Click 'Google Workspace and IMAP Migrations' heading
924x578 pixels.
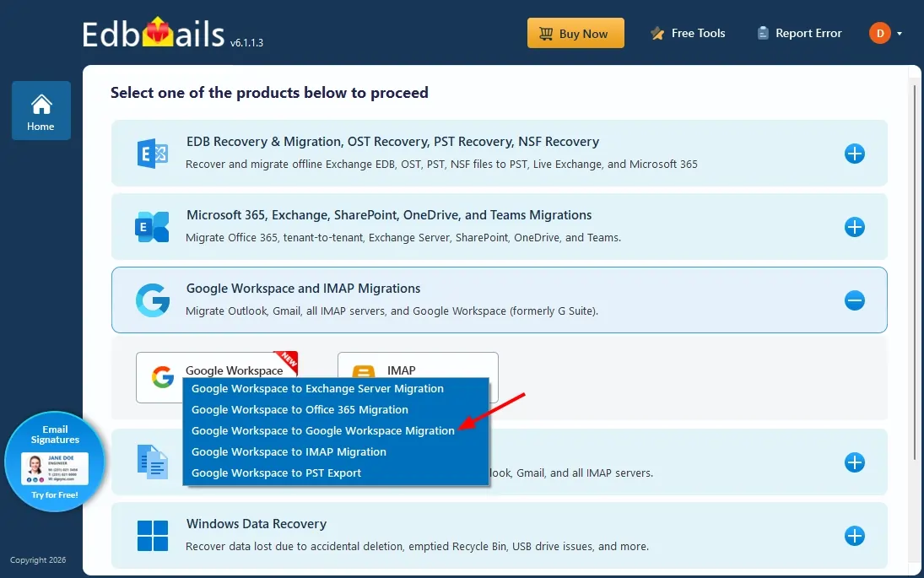click(x=304, y=288)
